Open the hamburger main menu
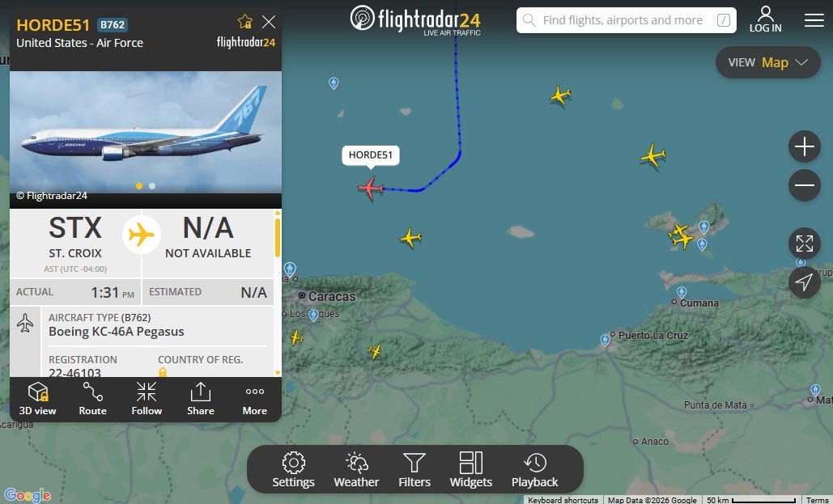This screenshot has width=833, height=504. coord(814,20)
